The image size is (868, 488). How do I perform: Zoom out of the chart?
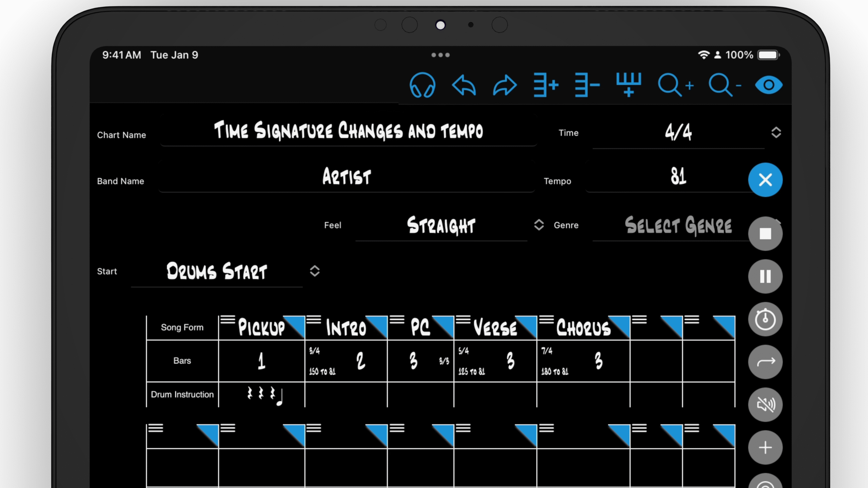[724, 85]
